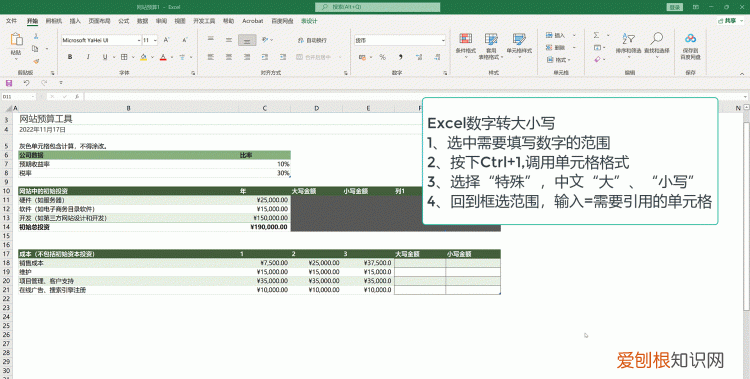Click the Insert Function fx icon
The image size is (750, 379).
tap(77, 96)
